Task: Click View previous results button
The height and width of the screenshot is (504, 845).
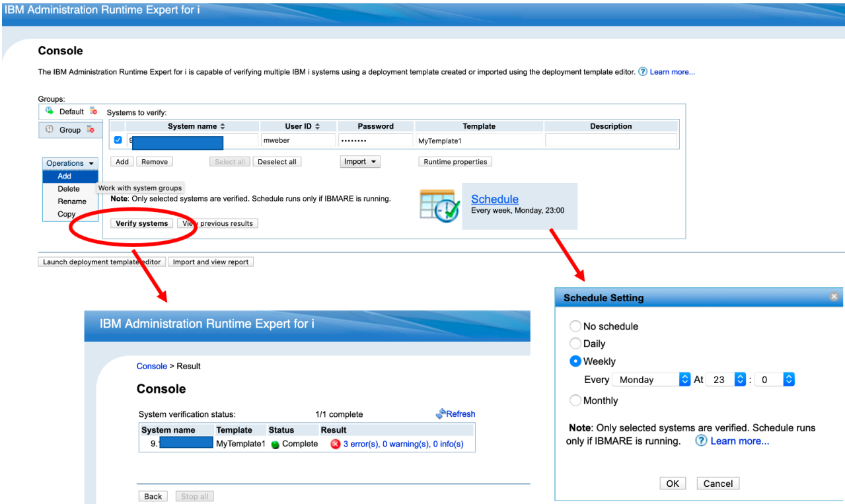Action: pyautogui.click(x=217, y=223)
